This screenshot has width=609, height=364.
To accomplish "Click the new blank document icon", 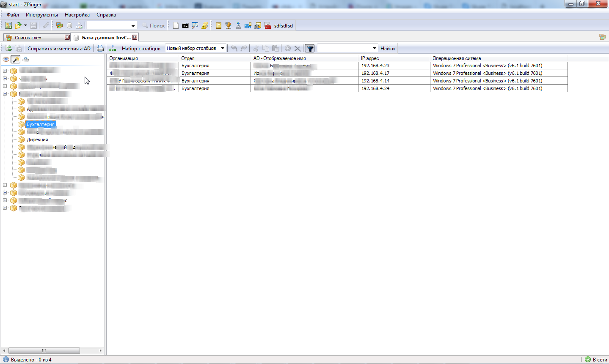I will pos(176,26).
